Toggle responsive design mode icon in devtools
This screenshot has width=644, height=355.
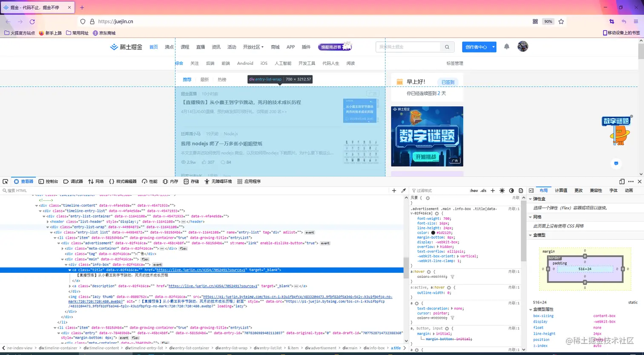[x=622, y=181]
